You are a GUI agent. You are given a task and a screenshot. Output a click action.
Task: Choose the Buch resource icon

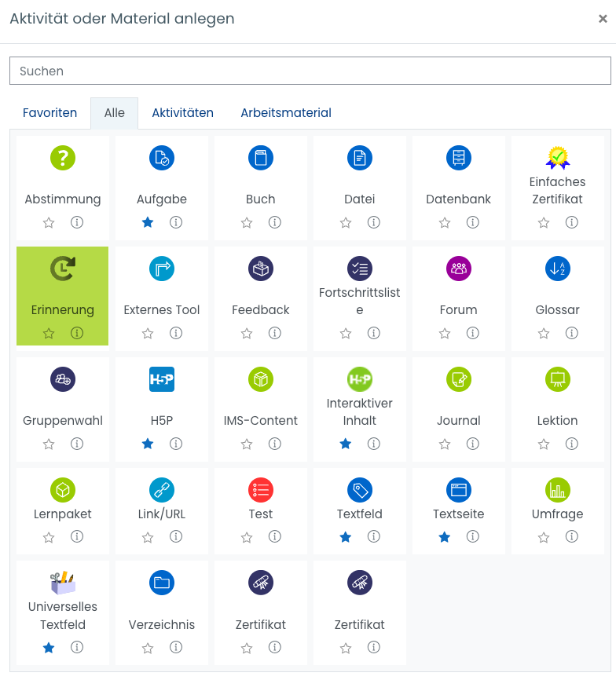pos(261,158)
